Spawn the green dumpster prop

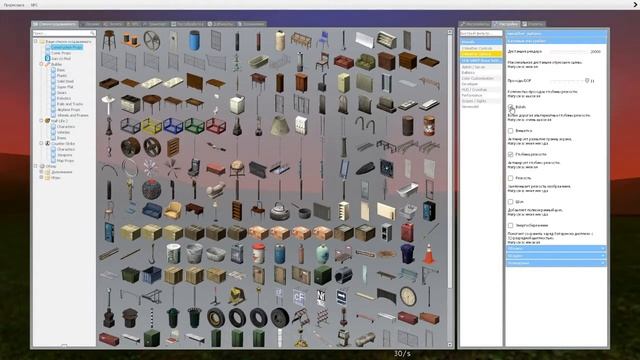pos(130,275)
